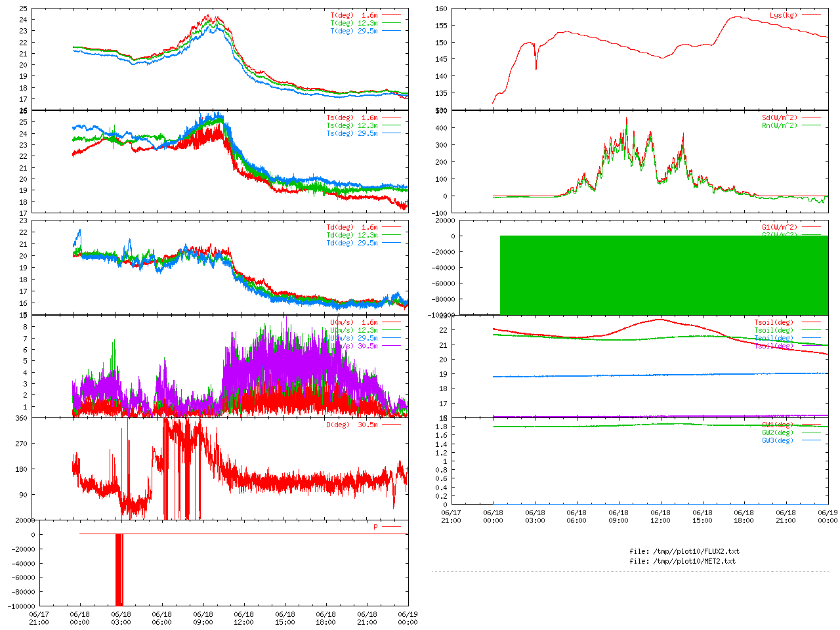Click the green line sample beside "Rn(W/m^2)"

coord(810,125)
